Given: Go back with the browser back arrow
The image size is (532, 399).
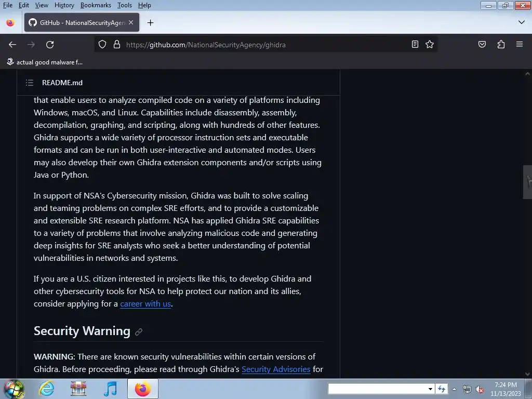Looking at the screenshot, I should pyautogui.click(x=12, y=45).
